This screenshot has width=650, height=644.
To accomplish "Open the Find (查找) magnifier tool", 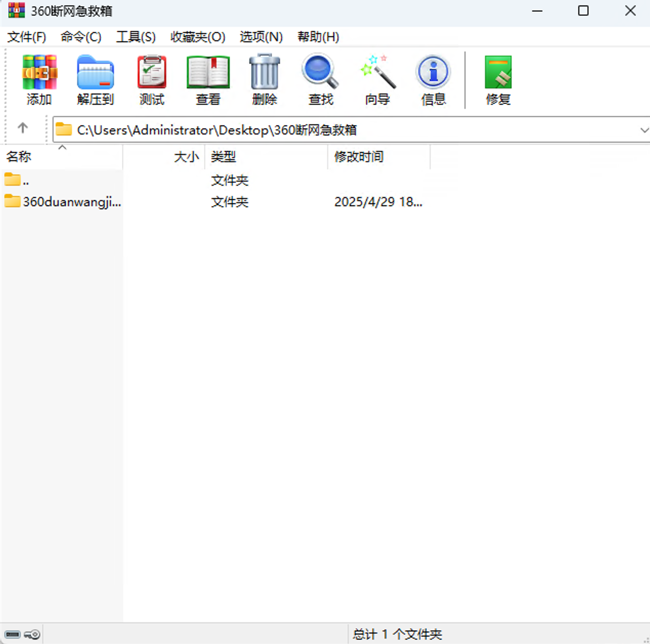I will (320, 79).
